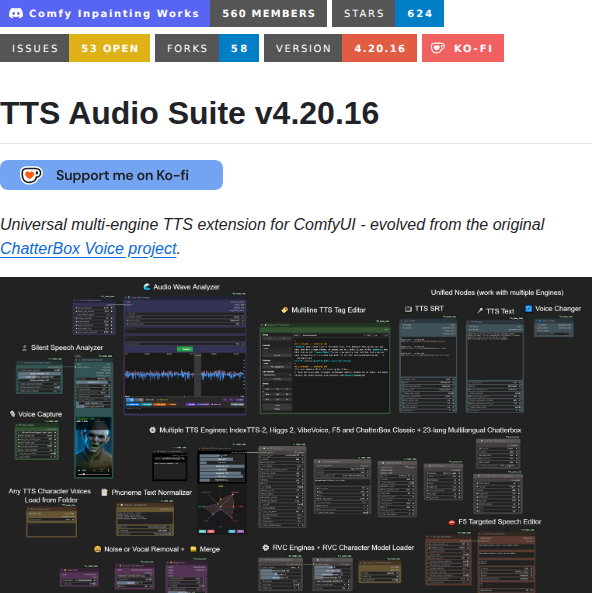Click the Support me on Ko-fi button
This screenshot has height=593, width=592.
tap(111, 175)
